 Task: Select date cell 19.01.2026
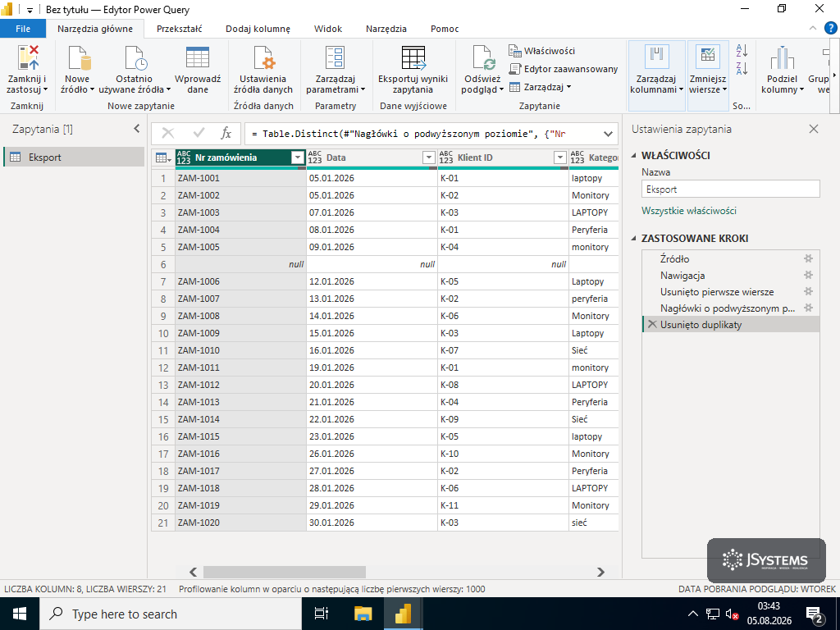click(372, 367)
